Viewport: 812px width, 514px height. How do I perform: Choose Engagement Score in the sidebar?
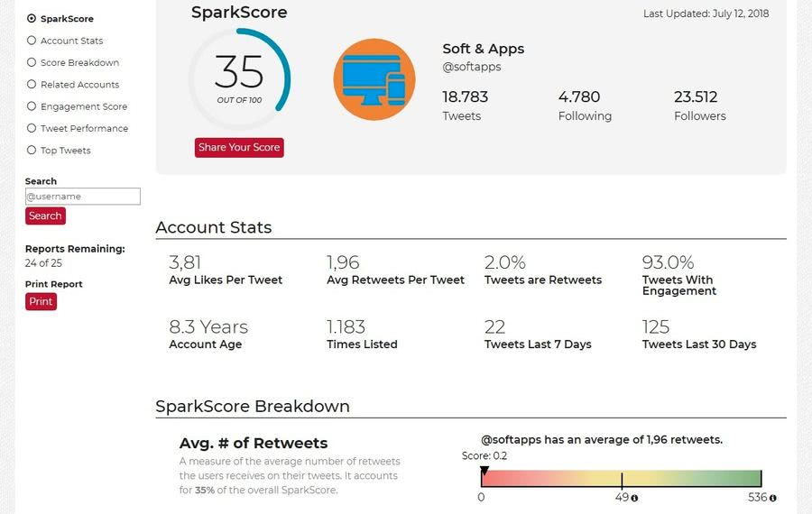point(78,106)
